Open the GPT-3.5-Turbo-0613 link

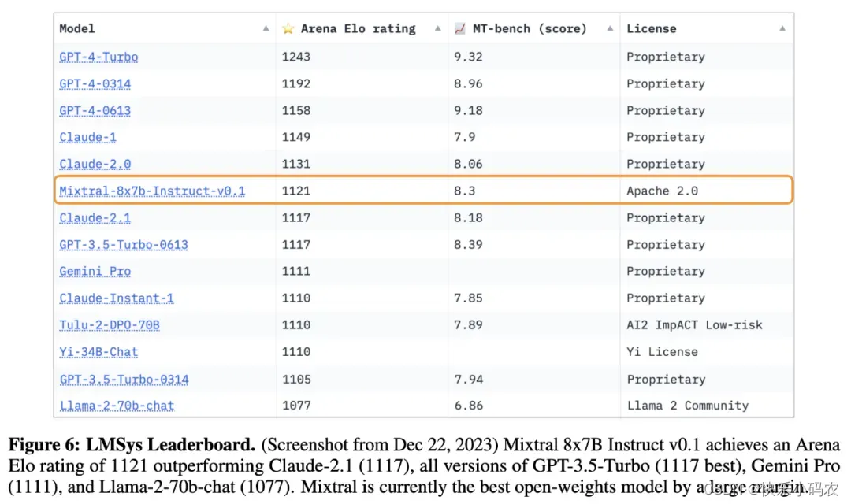(x=124, y=245)
